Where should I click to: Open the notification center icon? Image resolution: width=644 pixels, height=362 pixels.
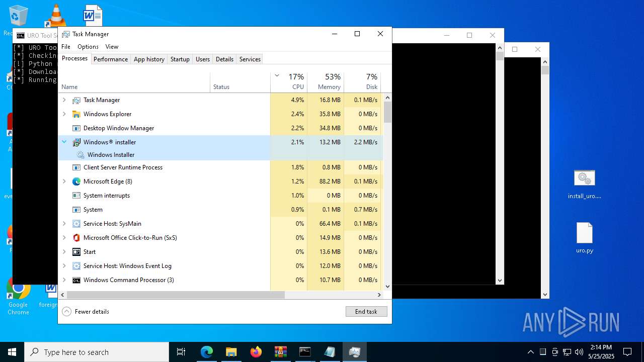627,352
